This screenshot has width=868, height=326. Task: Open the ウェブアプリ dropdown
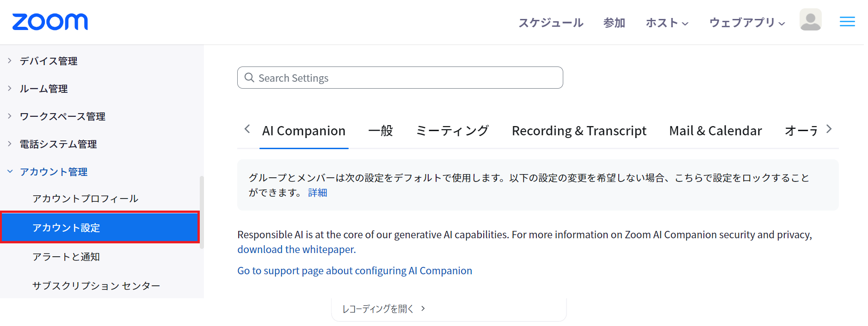tap(746, 22)
